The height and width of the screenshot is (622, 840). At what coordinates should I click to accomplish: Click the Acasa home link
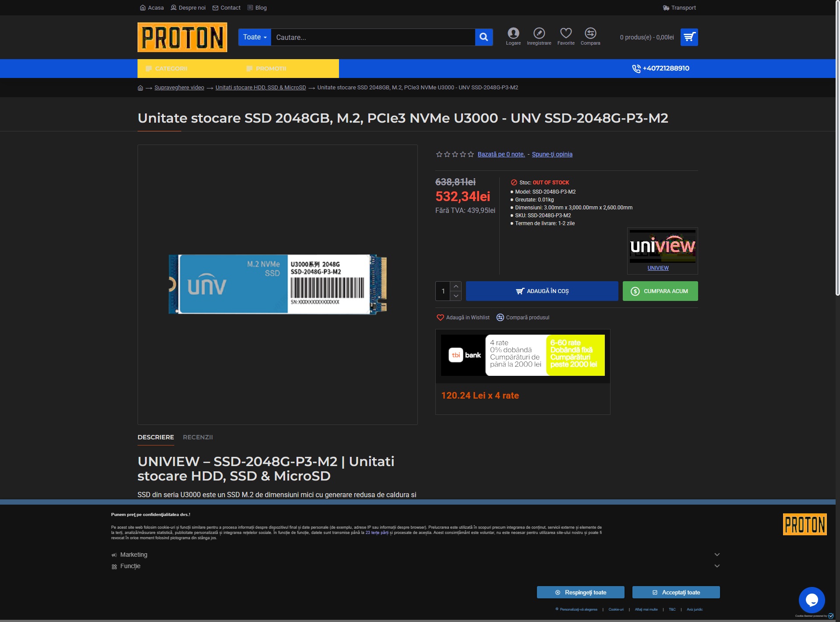click(x=152, y=7)
